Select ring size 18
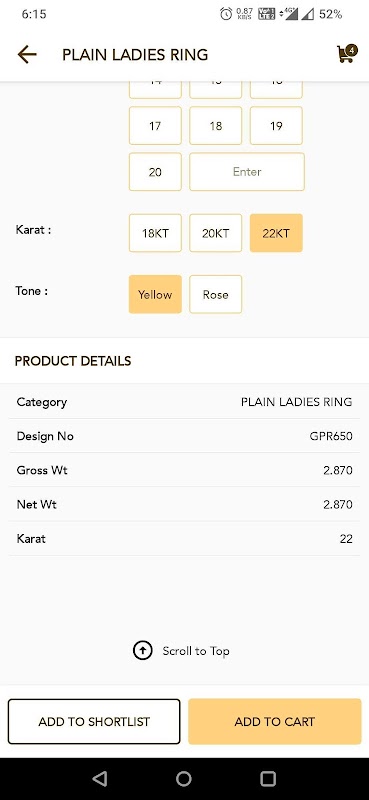The image size is (369, 800). [215, 126]
